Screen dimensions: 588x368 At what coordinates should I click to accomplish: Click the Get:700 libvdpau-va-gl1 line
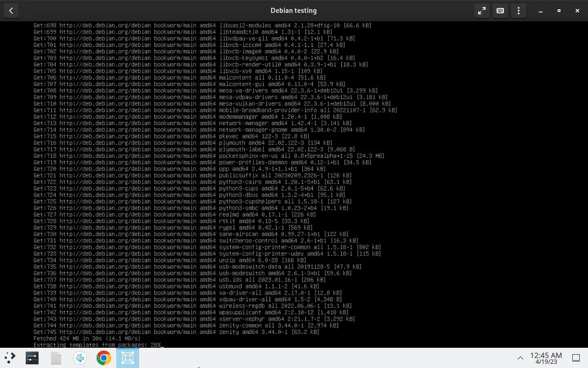pyautogui.click(x=194, y=38)
